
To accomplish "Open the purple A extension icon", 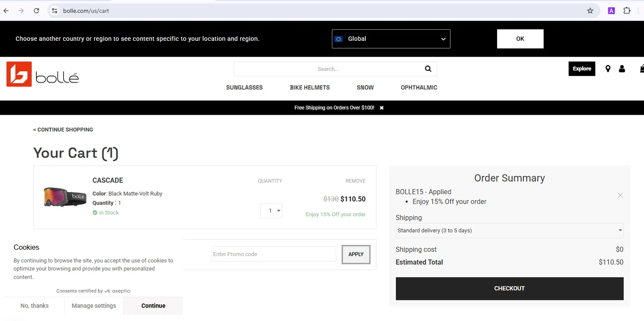I will click(611, 11).
